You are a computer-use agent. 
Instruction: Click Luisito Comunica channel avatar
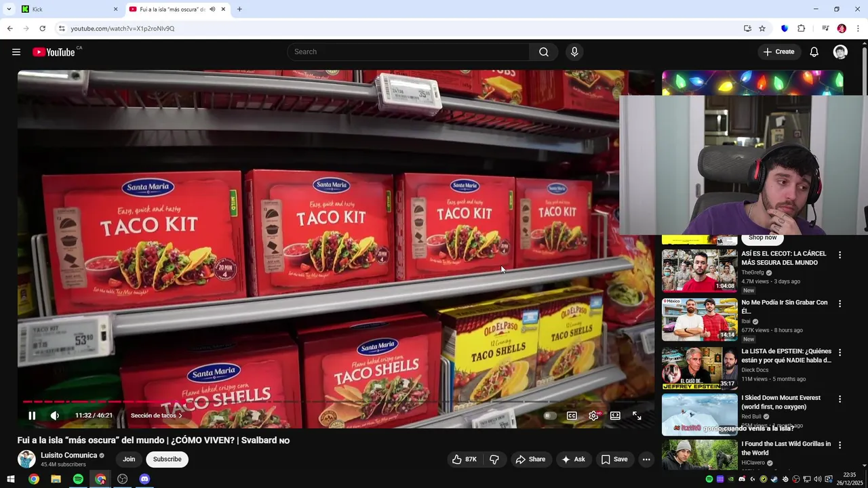pos(26,459)
